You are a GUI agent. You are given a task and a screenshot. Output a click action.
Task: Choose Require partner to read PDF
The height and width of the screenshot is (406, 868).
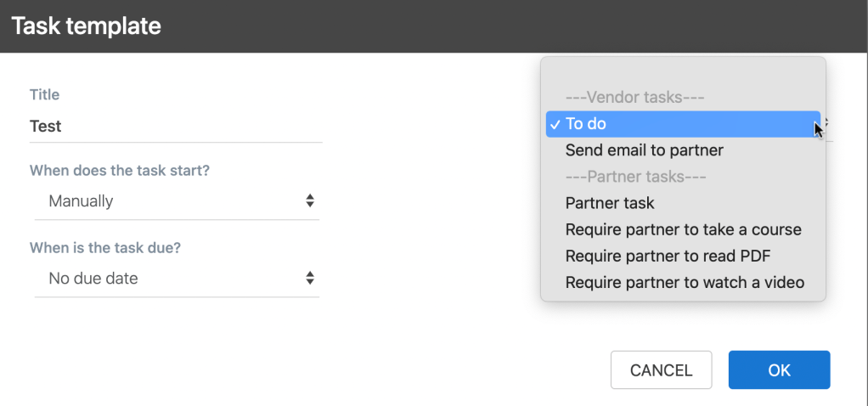pos(668,256)
